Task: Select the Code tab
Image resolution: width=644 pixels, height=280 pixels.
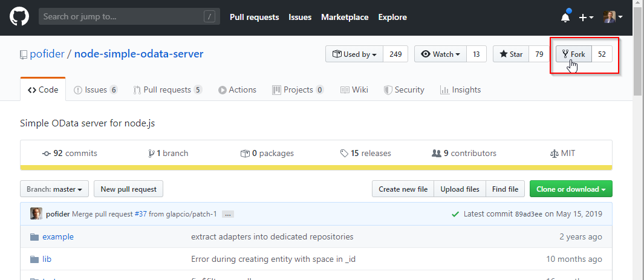Action: [x=43, y=90]
